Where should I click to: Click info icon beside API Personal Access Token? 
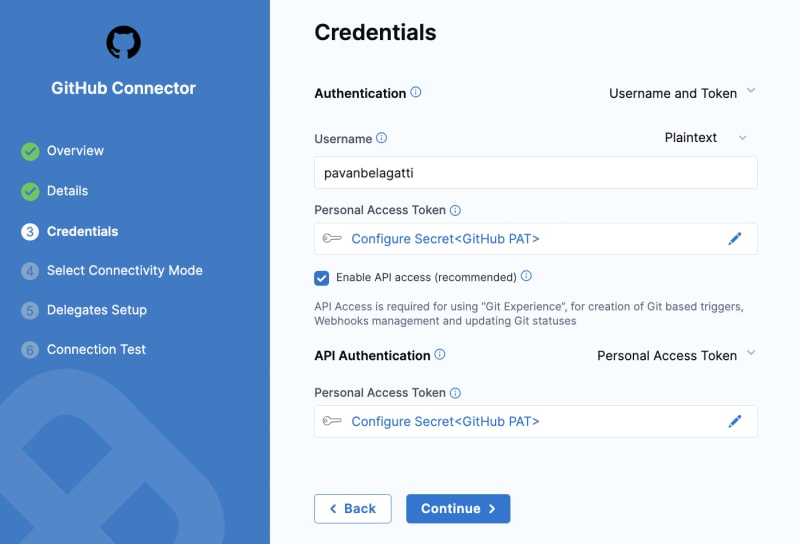pos(455,393)
